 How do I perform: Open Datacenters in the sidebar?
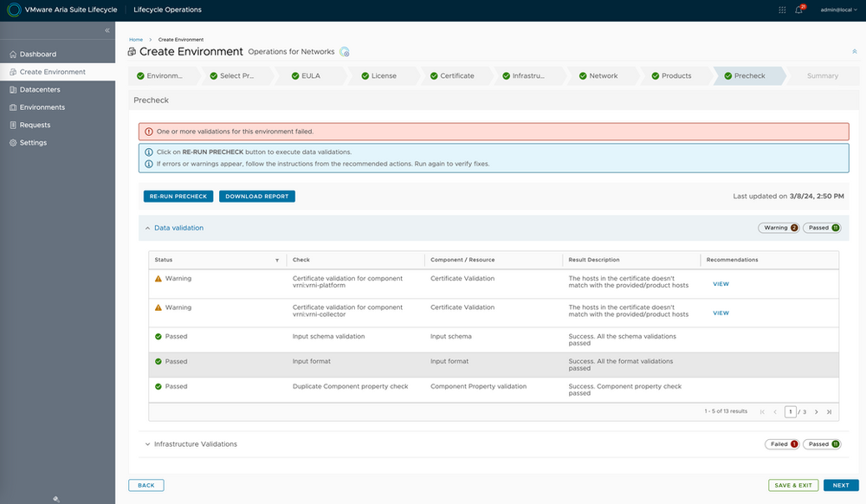tap(40, 89)
